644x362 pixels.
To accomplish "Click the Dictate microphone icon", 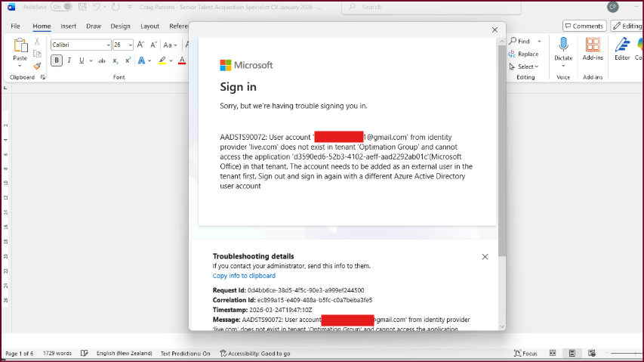I will click(563, 45).
